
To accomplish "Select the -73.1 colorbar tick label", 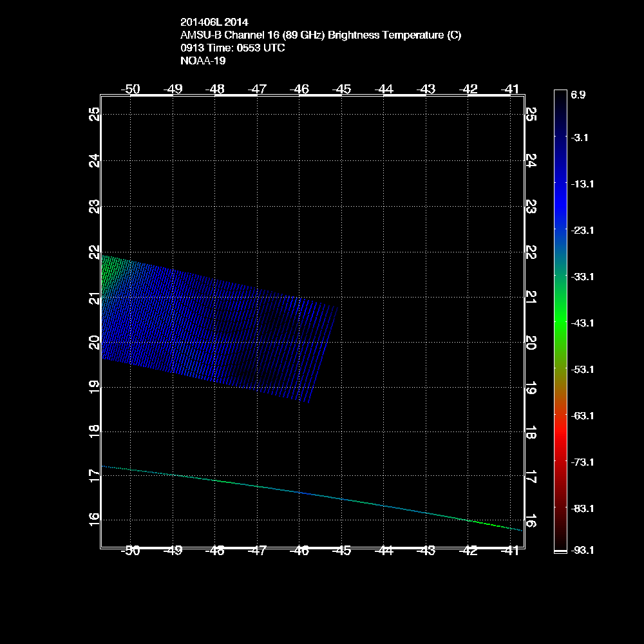I will (x=582, y=462).
